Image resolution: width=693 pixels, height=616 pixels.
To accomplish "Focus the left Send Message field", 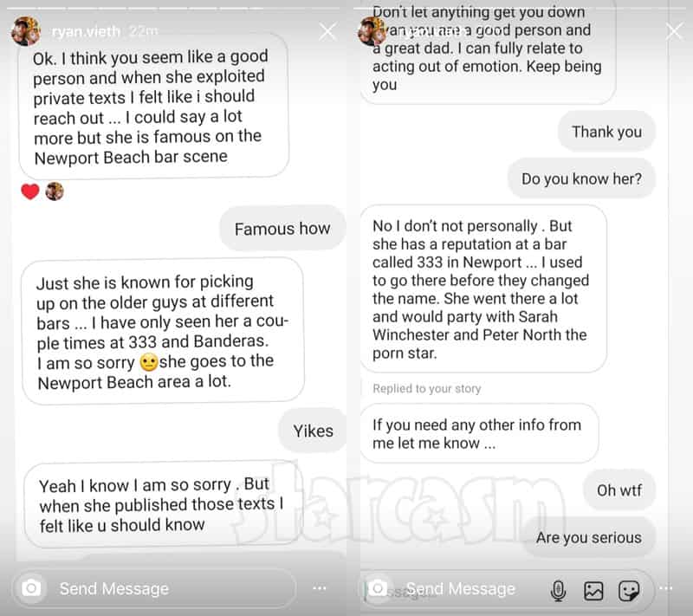I will pyautogui.click(x=155, y=588).
